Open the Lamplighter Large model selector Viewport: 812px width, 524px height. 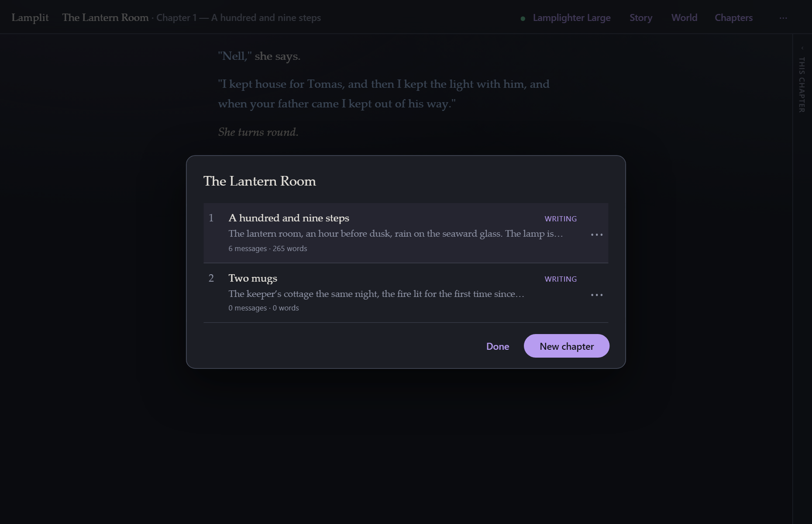click(x=571, y=18)
